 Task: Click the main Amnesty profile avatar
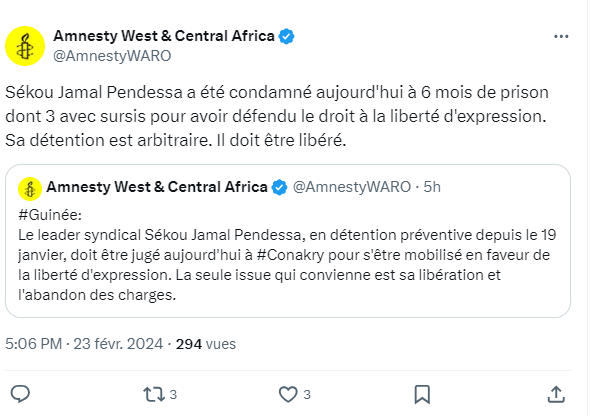pyautogui.click(x=25, y=47)
